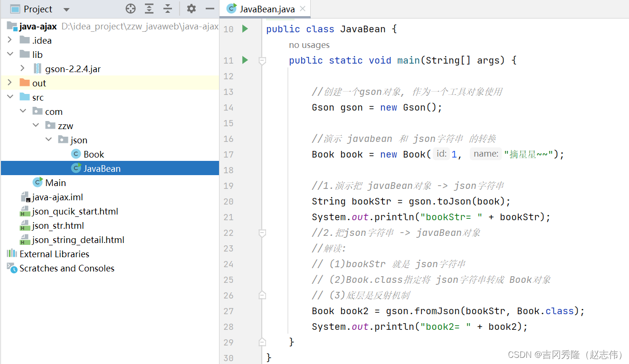Click the 'id:' parameter hint

click(441, 154)
